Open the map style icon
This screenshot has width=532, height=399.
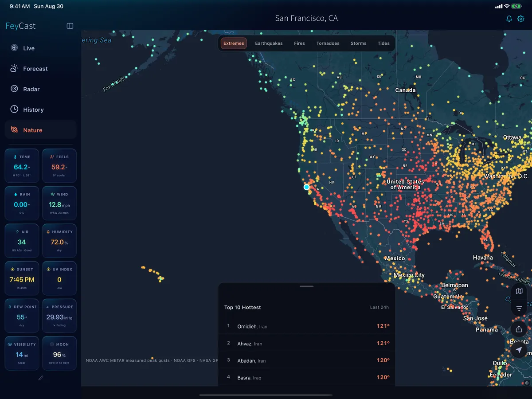pos(519,291)
